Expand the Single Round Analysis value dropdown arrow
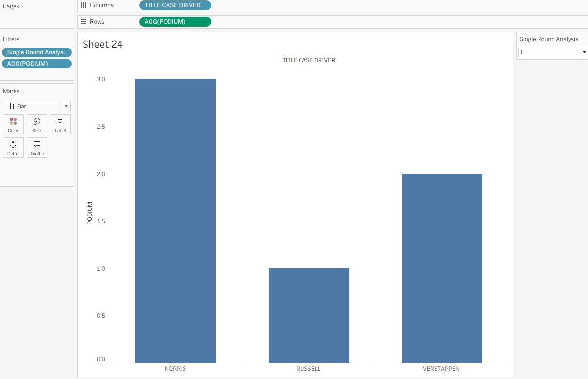Image resolution: width=588 pixels, height=379 pixels. coord(584,52)
